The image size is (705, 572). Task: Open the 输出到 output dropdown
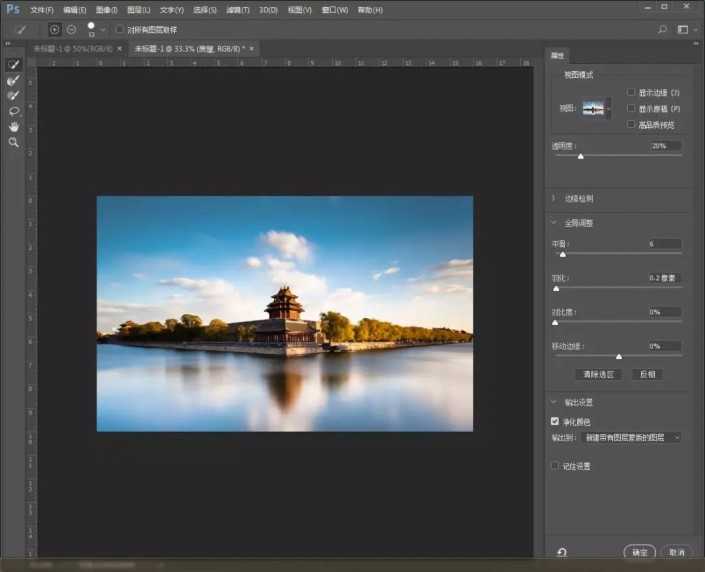631,437
